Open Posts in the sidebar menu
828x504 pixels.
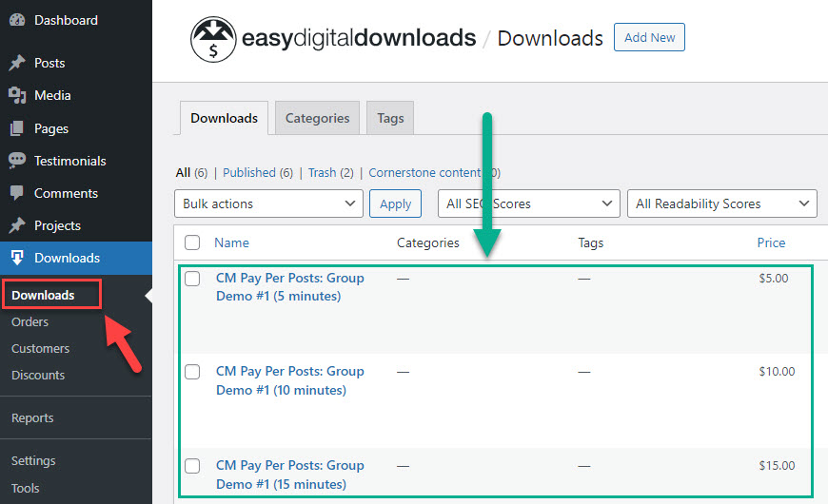[x=49, y=63]
